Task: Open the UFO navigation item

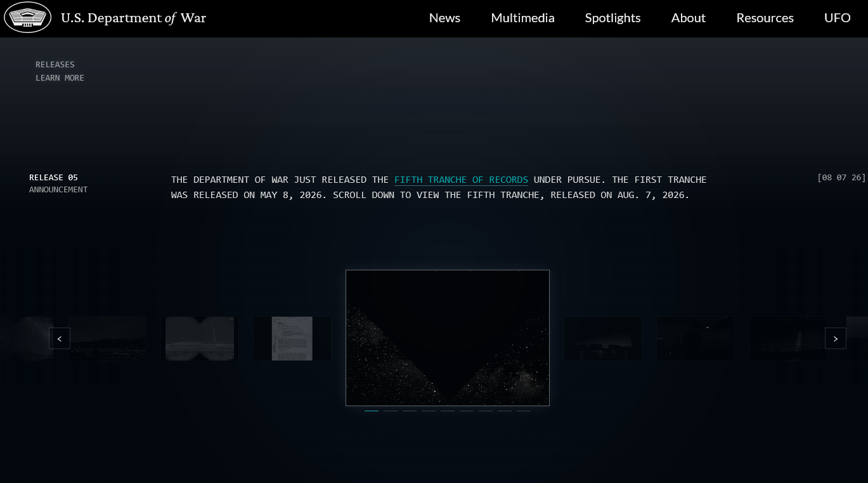Action: tap(837, 18)
